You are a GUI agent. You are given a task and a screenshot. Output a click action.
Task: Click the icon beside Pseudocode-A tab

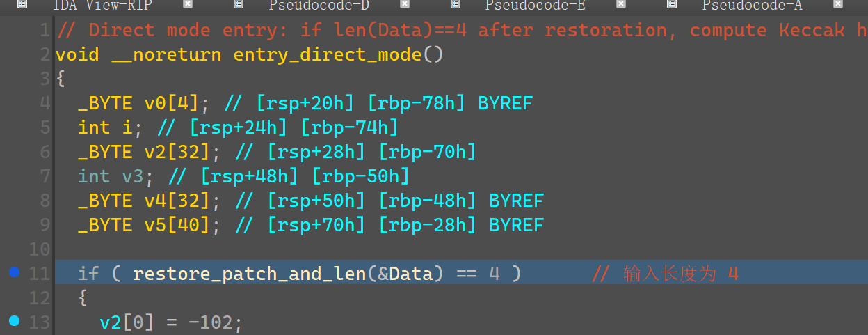(x=672, y=4)
